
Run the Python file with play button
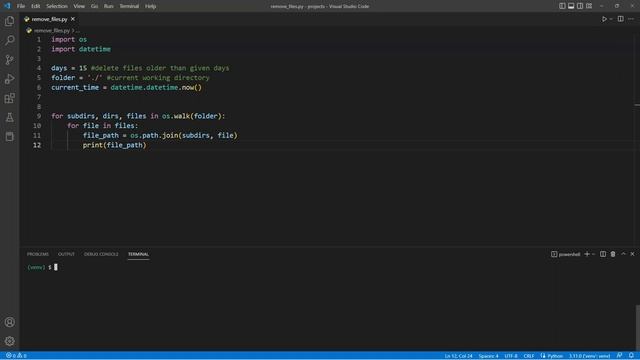point(604,19)
